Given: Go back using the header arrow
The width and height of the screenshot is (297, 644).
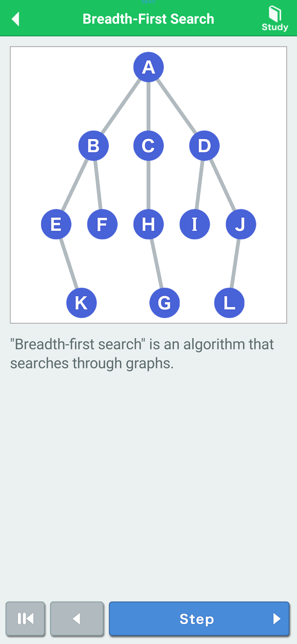Looking at the screenshot, I should 16,19.
